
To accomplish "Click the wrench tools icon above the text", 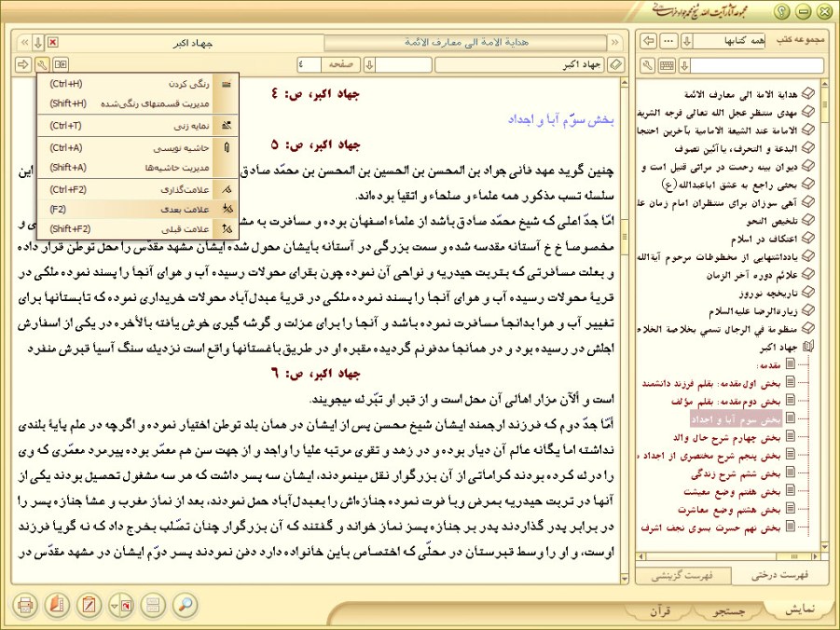I will click(x=42, y=65).
